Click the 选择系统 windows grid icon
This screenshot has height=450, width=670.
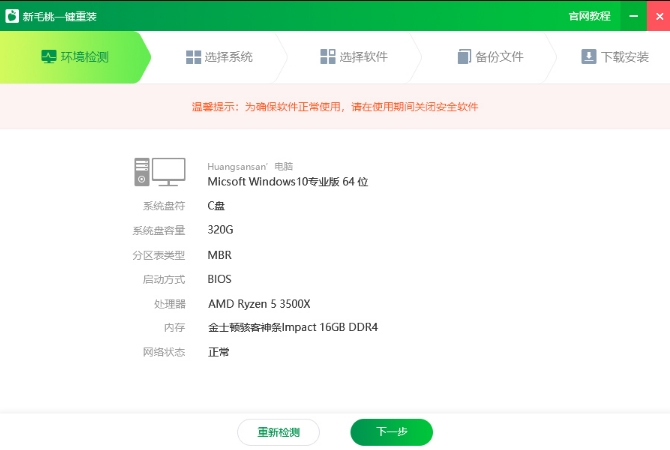(194, 57)
